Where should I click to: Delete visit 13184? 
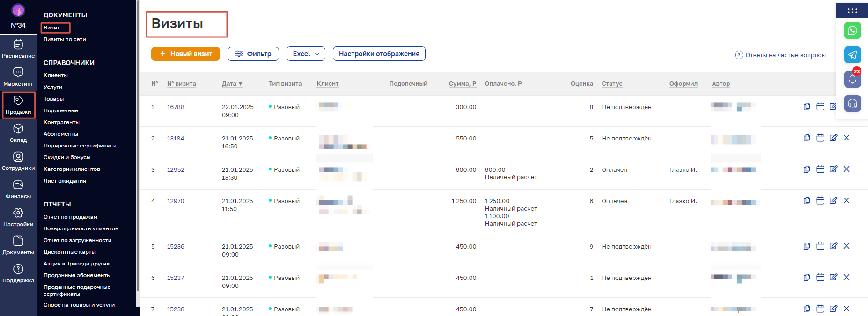coord(846,138)
